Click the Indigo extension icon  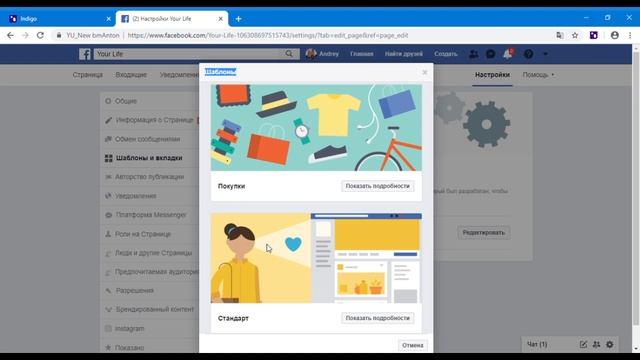[594, 36]
